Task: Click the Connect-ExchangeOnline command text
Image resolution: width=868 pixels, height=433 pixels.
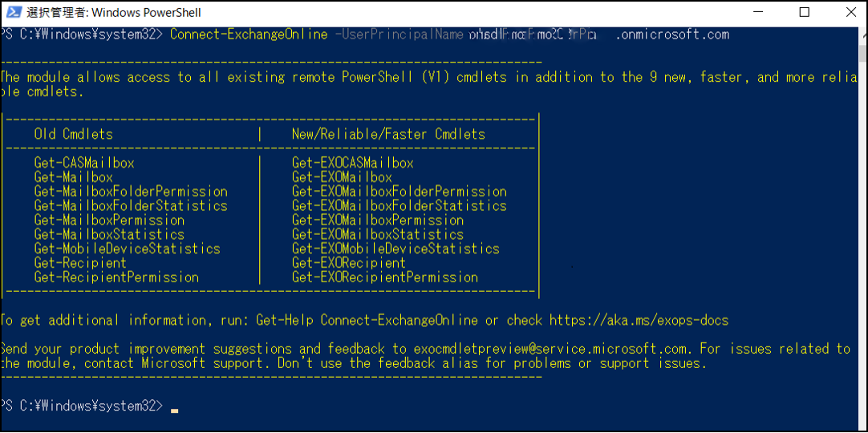Action: [249, 34]
